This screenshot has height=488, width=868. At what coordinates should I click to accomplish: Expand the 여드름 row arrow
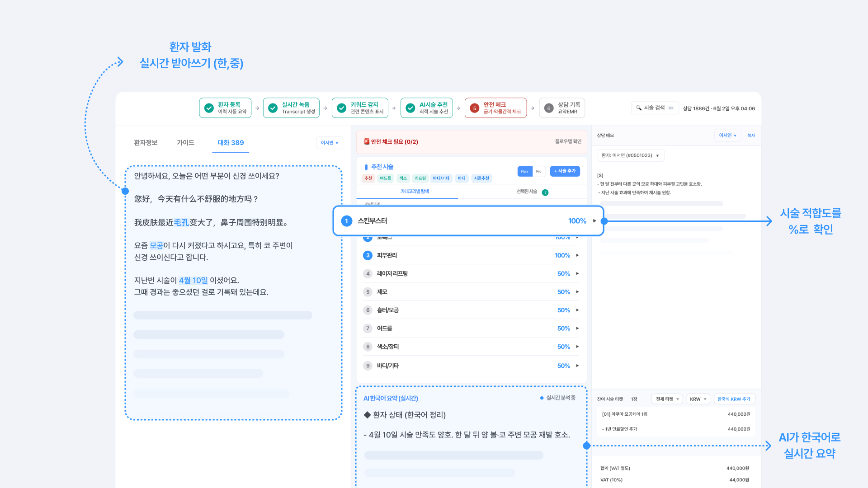[x=577, y=328]
